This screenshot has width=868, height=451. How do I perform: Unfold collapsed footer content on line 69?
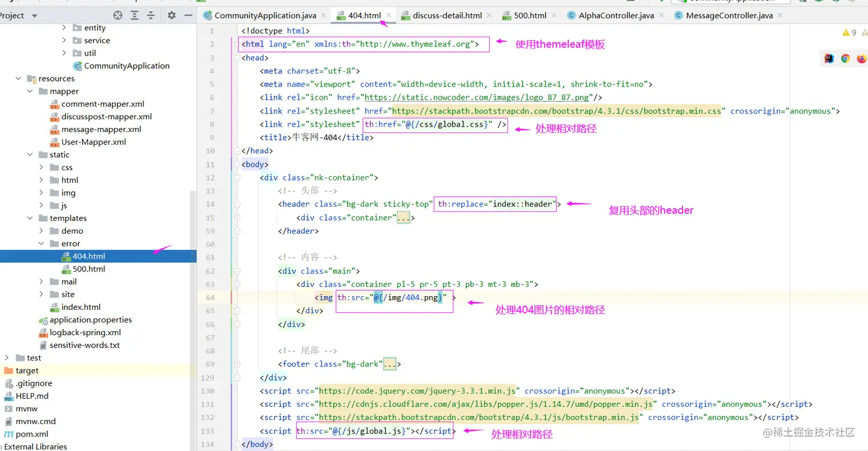click(x=389, y=364)
